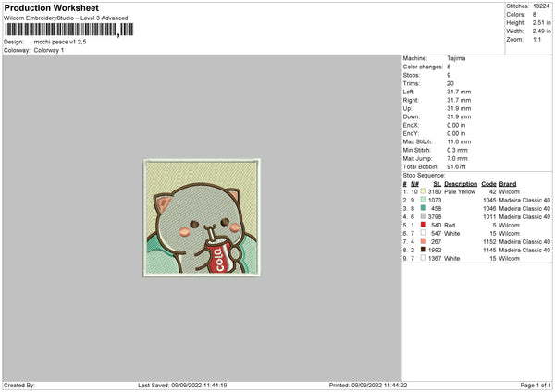Click the 'Code' column header
This screenshot has width=555, height=392.
pos(488,184)
